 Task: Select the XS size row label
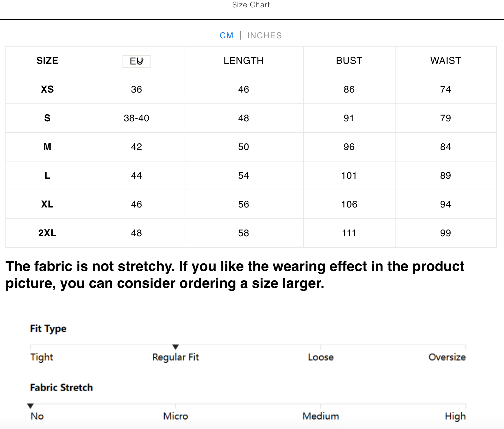click(x=47, y=89)
